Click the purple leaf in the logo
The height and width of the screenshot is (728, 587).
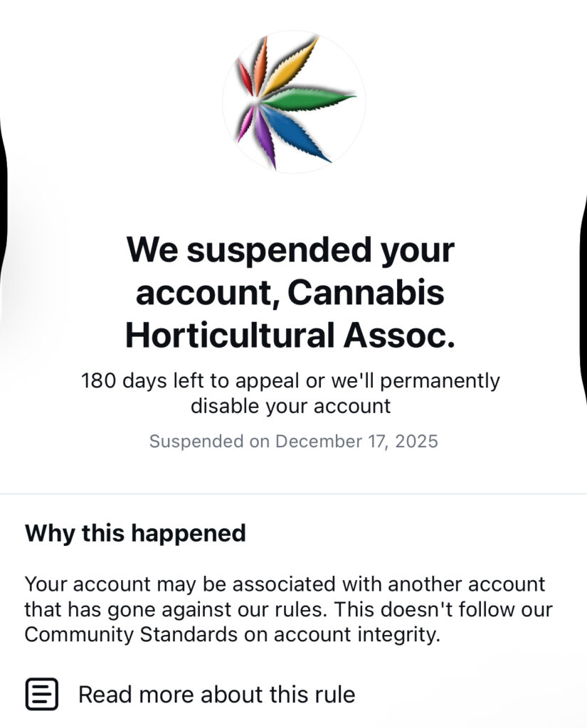click(265, 139)
